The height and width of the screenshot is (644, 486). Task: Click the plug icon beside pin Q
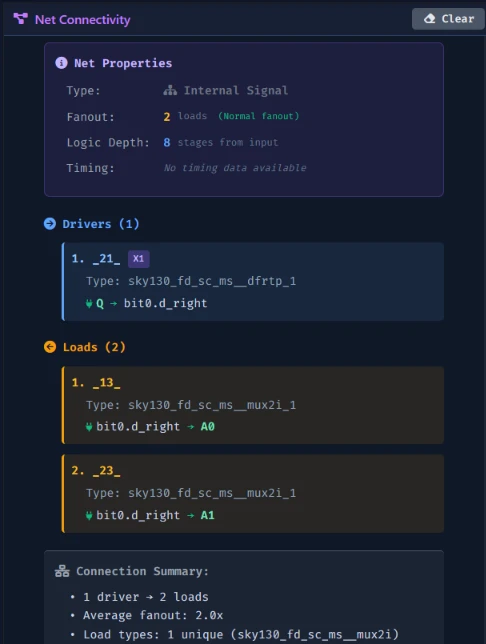point(89,304)
